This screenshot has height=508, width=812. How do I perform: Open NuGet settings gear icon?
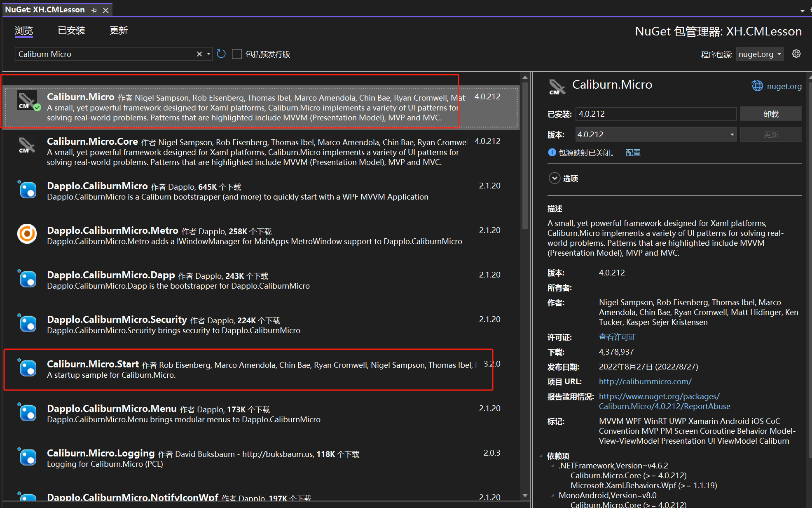pyautogui.click(x=796, y=54)
